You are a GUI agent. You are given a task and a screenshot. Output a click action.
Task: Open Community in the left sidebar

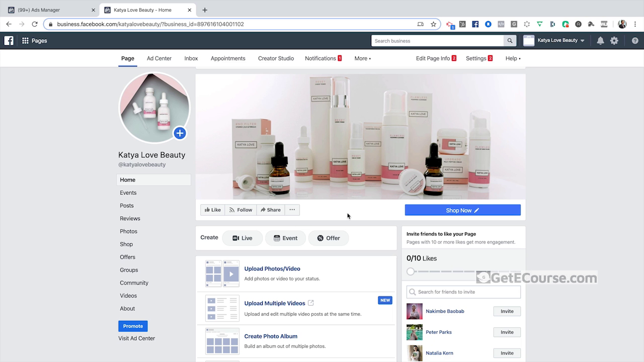tap(134, 283)
